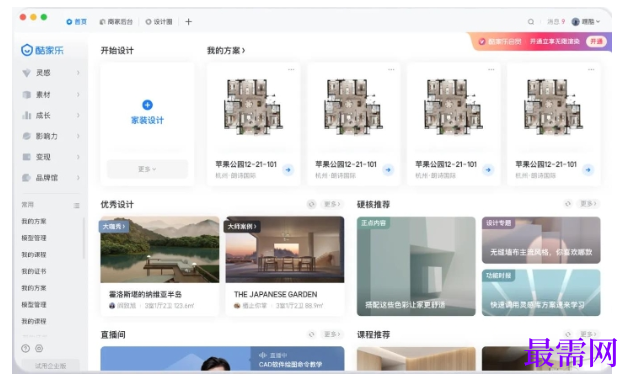Open the third plan card's three-dot menu

point(491,70)
